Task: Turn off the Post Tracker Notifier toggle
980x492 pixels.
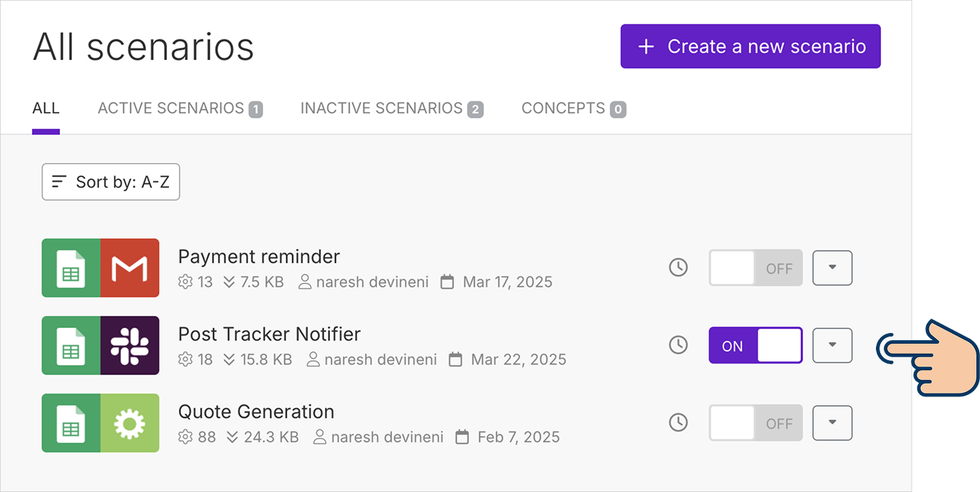Action: pos(755,346)
